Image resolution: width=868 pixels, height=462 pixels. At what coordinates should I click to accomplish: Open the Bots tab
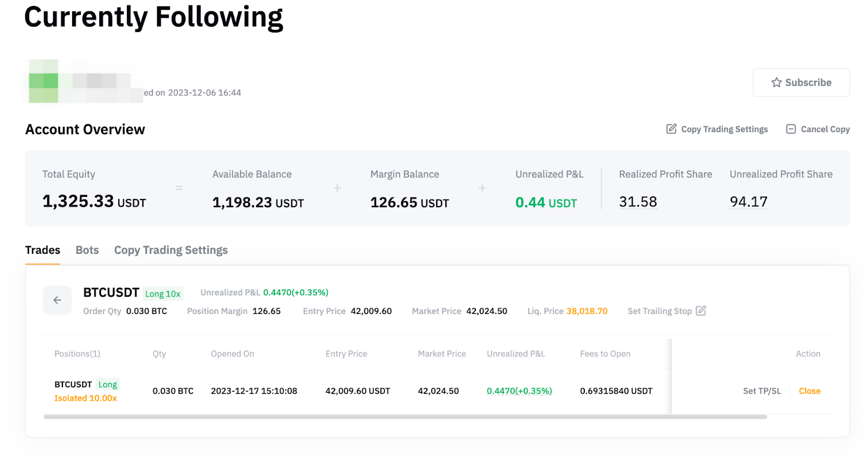point(87,250)
